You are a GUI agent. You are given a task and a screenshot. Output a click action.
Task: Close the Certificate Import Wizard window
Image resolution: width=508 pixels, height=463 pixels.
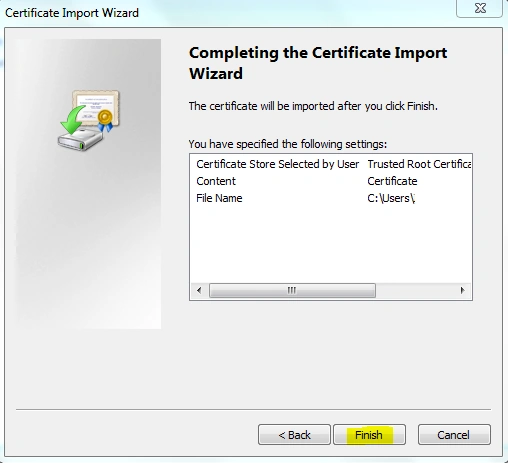tap(479, 8)
